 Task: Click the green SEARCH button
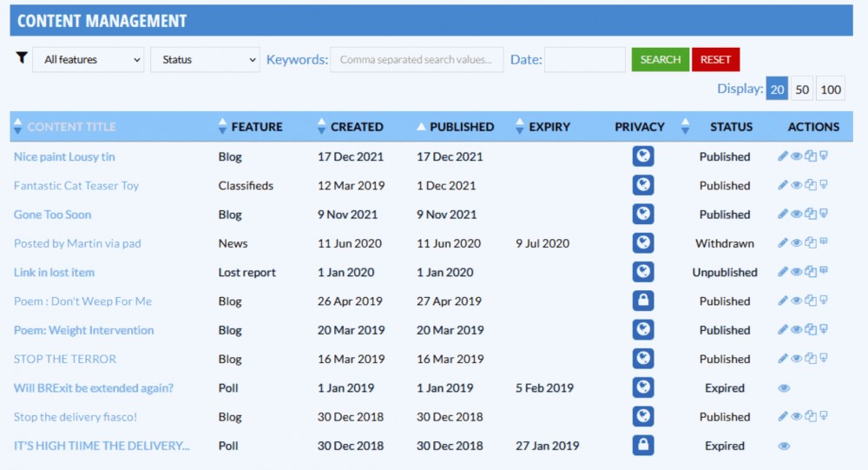click(x=661, y=59)
